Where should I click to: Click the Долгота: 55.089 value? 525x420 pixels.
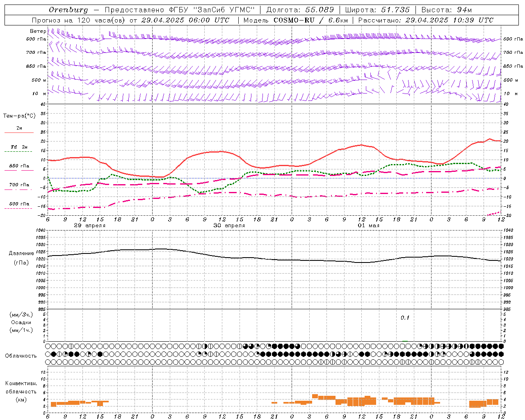click(300, 10)
